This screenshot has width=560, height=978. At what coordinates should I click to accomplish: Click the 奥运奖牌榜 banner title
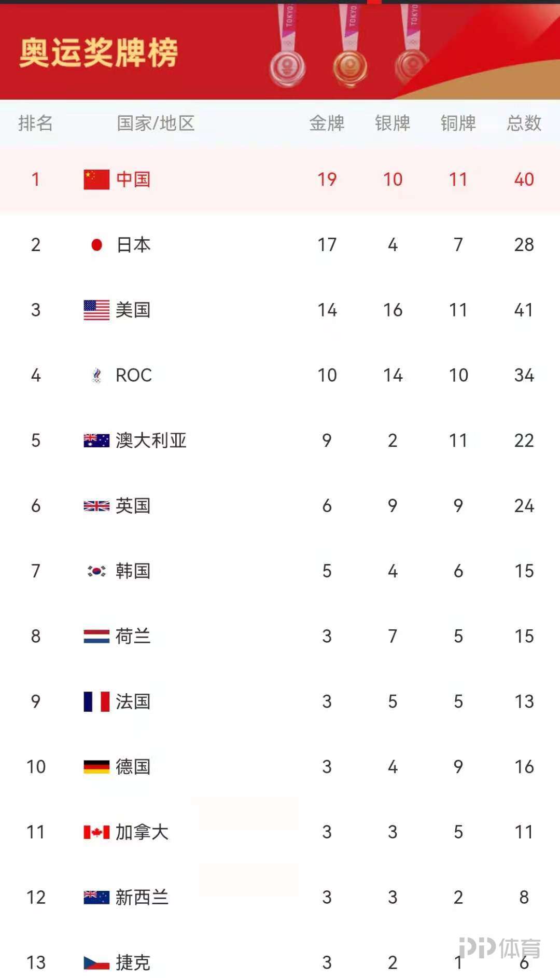click(x=99, y=53)
